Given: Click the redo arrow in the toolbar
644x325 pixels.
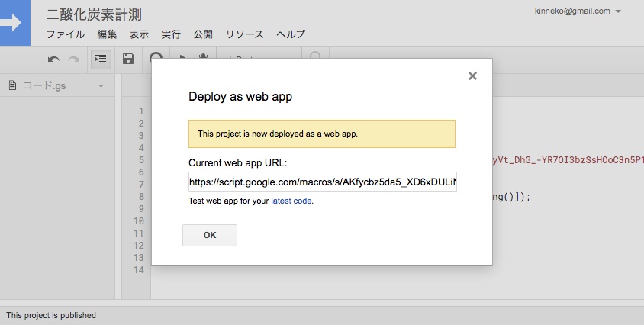Looking at the screenshot, I should [74, 60].
